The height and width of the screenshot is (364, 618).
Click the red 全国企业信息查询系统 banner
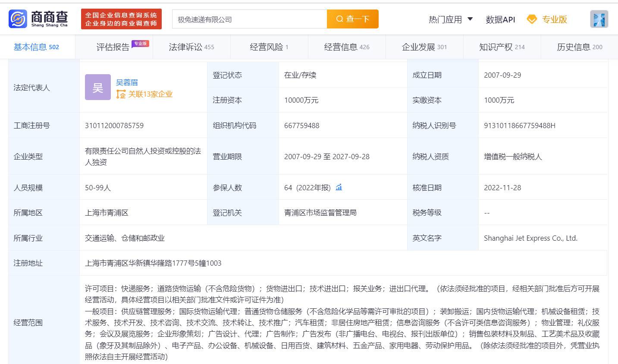click(121, 19)
